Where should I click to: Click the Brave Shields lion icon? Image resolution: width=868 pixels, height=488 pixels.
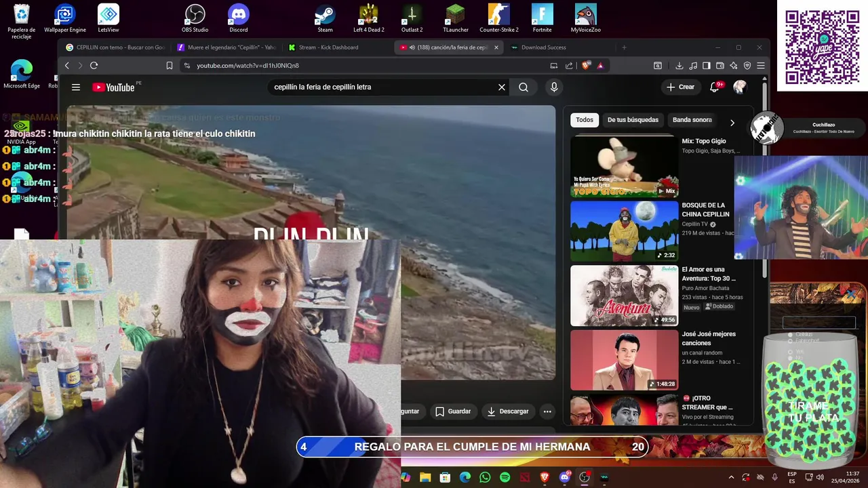click(586, 66)
